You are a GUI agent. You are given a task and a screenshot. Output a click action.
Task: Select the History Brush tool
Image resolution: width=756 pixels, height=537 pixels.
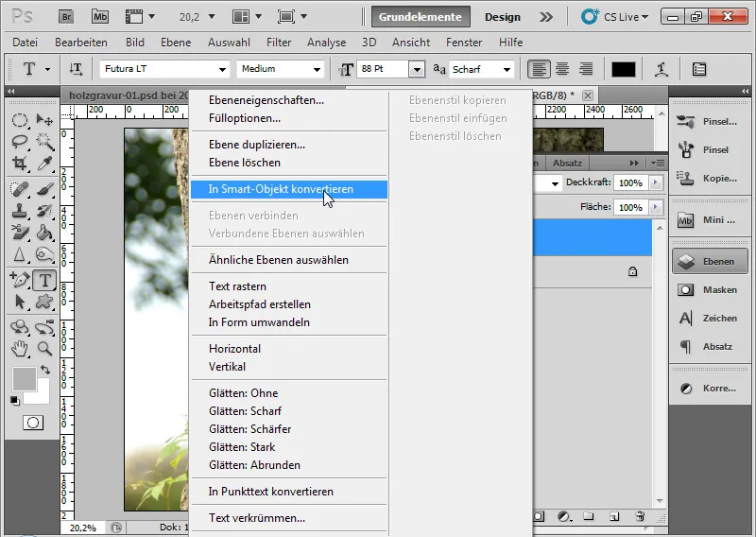44,211
